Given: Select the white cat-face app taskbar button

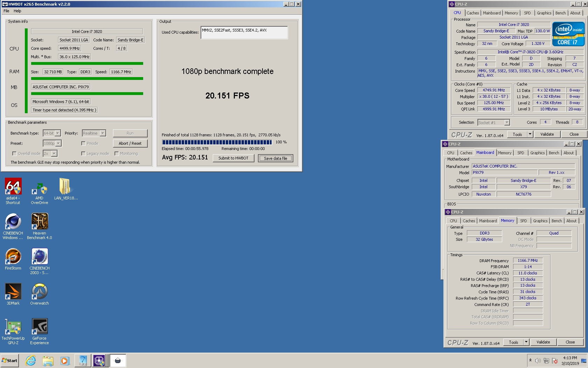Looking at the screenshot, I should click(118, 361).
